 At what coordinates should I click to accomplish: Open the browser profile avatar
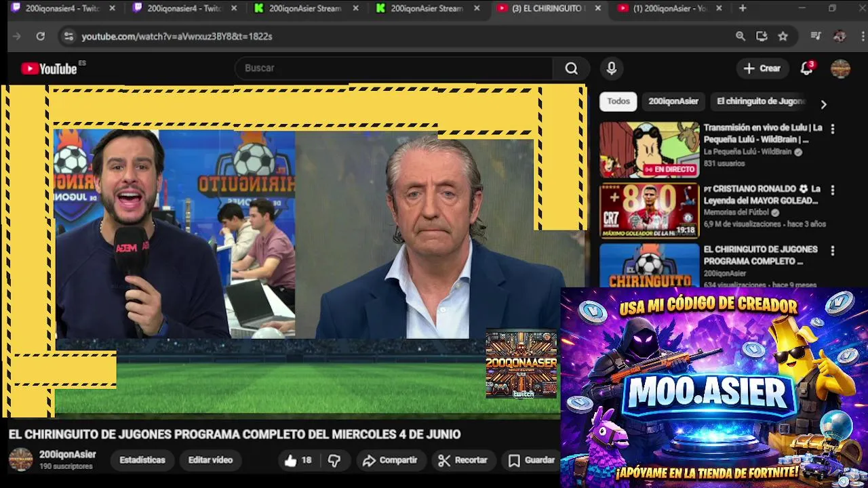click(x=840, y=37)
